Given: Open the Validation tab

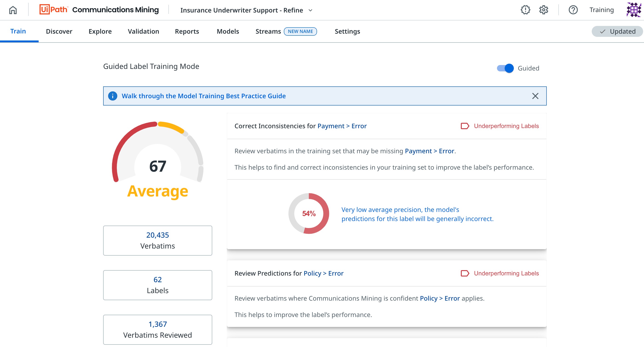Looking at the screenshot, I should (x=143, y=31).
